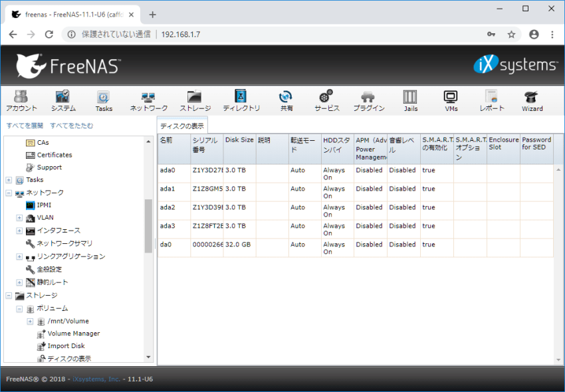
Task: Sort by the シリアル番号 column header
Action: pyautogui.click(x=207, y=149)
